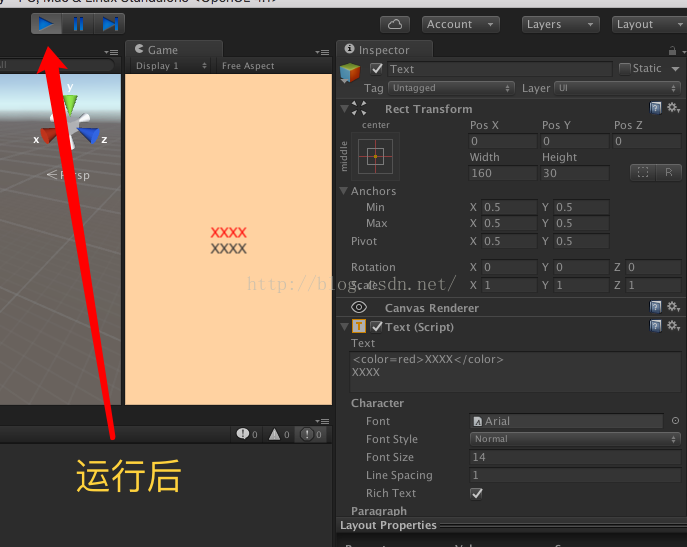Click the Height field 30
Image resolution: width=687 pixels, height=547 pixels.
(x=575, y=173)
